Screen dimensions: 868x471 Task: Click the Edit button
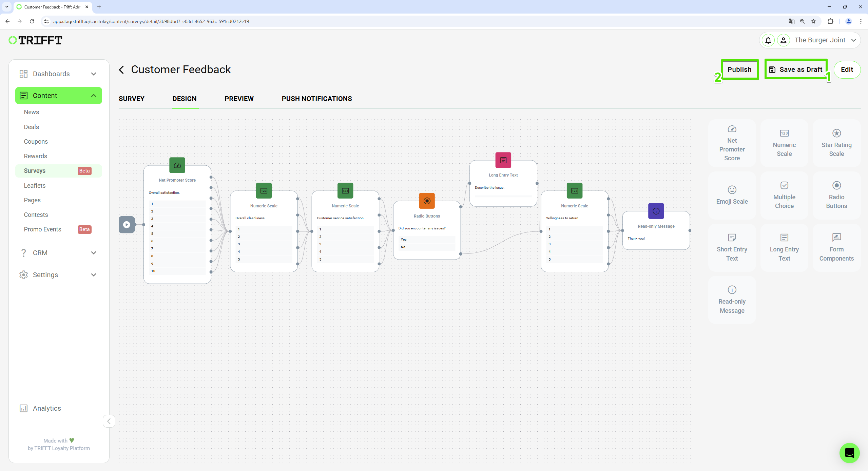point(847,70)
